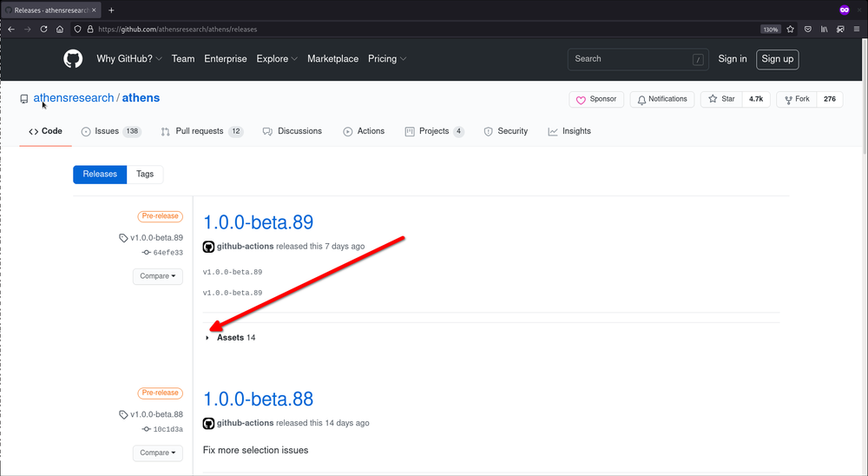Click Sign in link

pos(733,59)
